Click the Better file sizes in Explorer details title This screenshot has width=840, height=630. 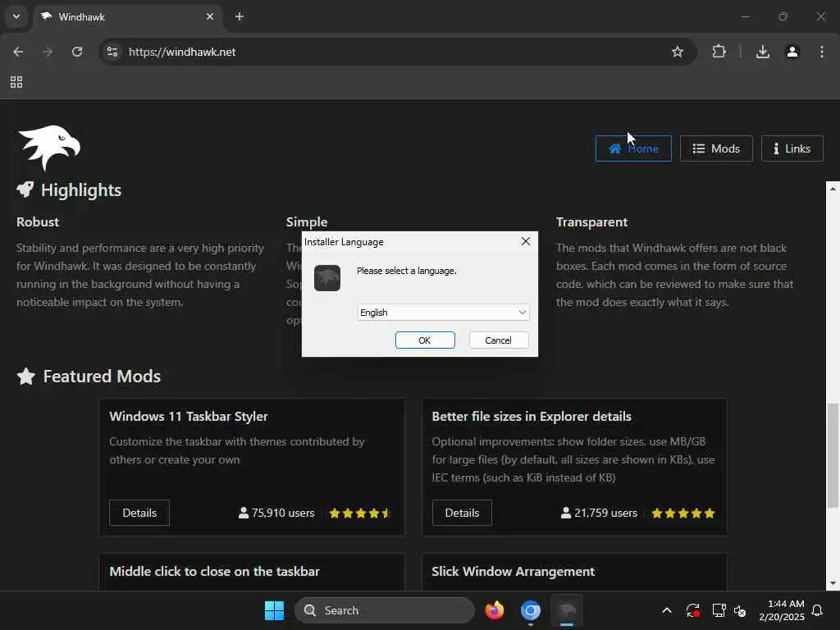point(532,416)
